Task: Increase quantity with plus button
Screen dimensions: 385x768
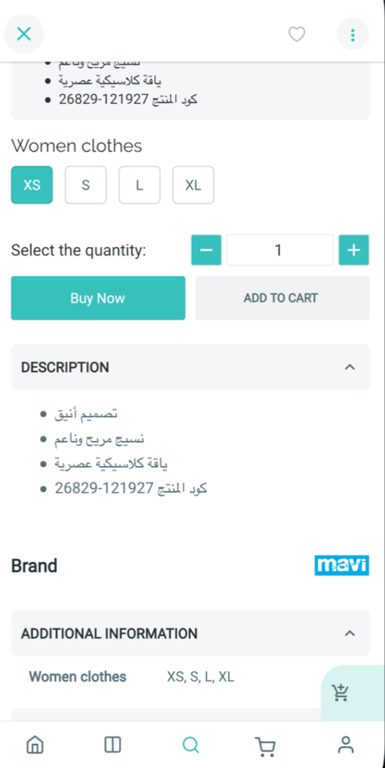Action: coord(354,250)
